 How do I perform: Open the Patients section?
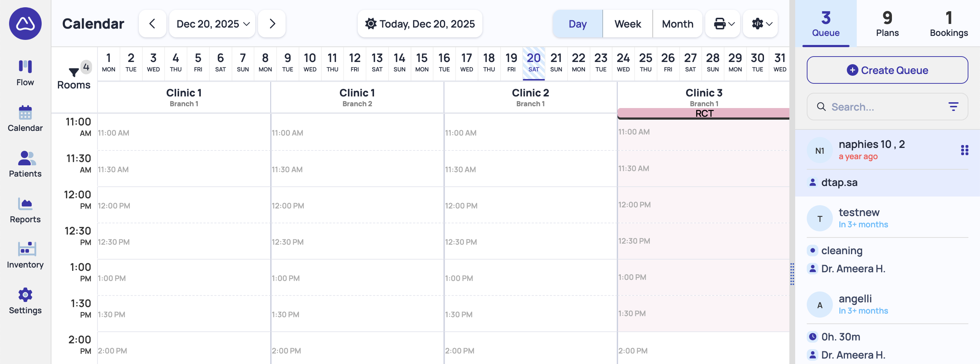[25, 164]
